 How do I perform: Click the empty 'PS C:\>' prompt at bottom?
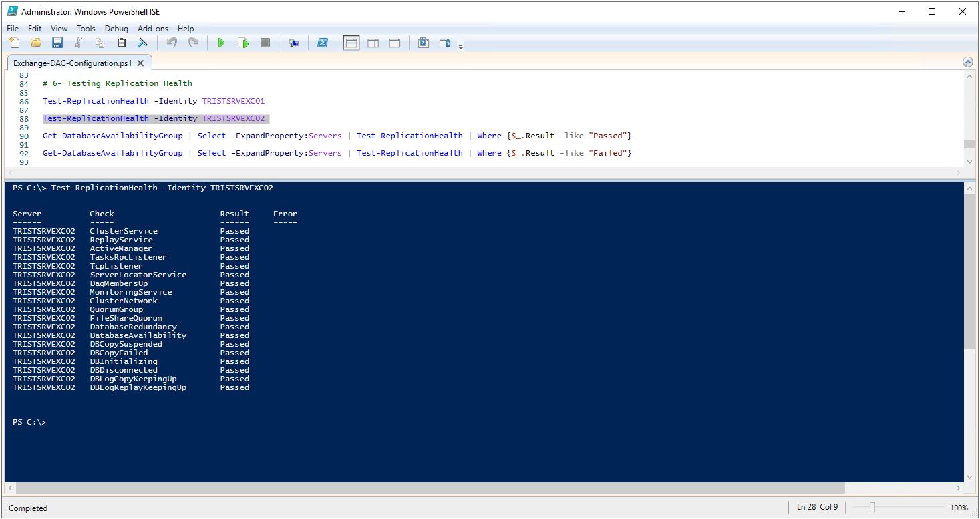tap(29, 422)
